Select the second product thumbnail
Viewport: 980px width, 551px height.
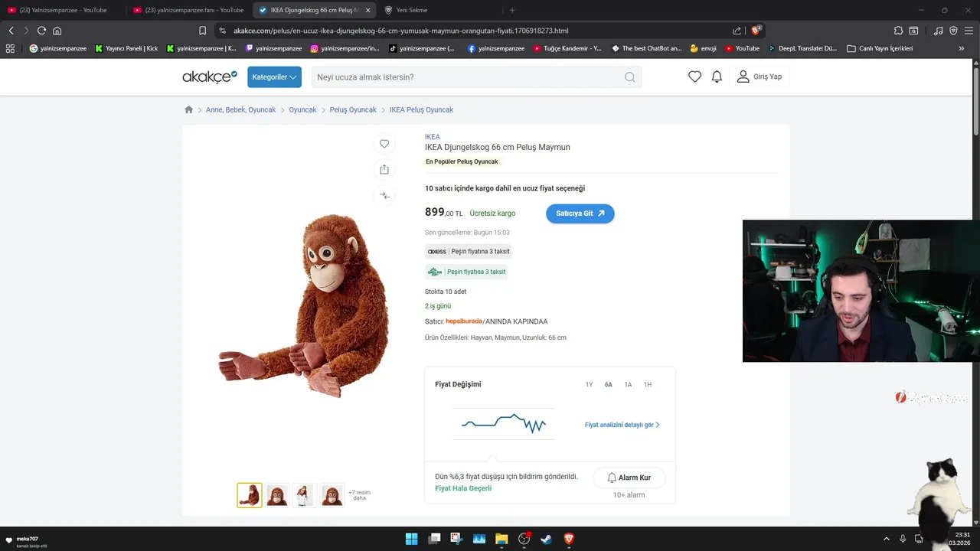(x=277, y=495)
